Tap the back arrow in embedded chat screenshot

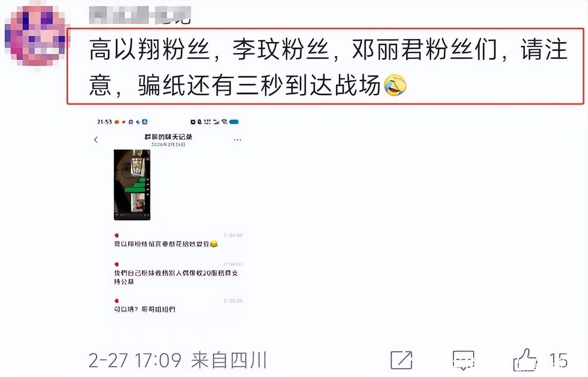(x=96, y=140)
